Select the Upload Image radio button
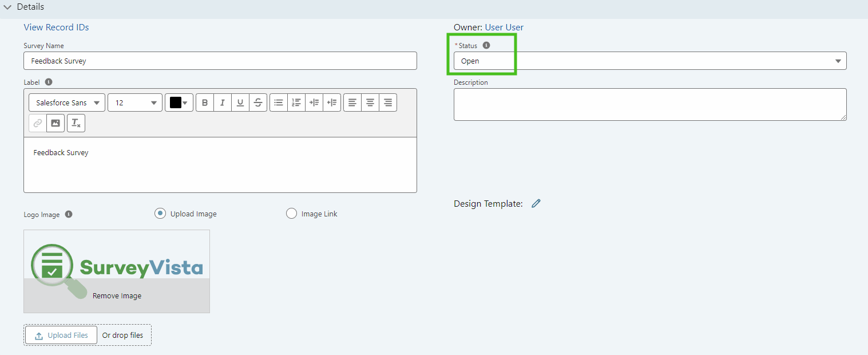The width and height of the screenshot is (868, 355). pyautogui.click(x=160, y=213)
